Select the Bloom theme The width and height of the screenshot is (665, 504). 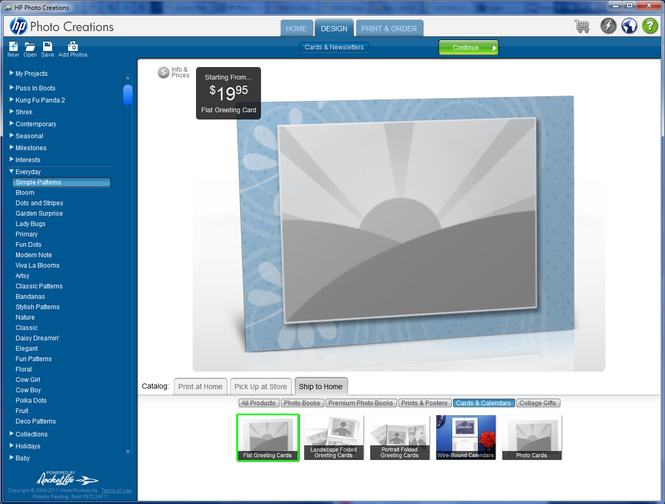[25, 193]
